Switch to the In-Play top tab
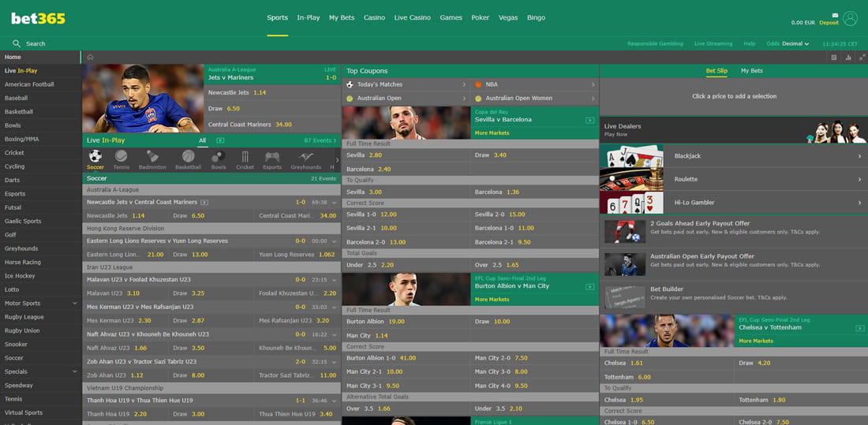Image resolution: width=868 pixels, height=425 pixels. pyautogui.click(x=309, y=17)
